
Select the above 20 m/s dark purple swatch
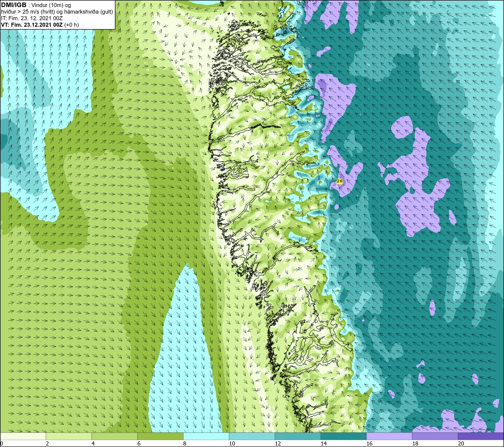coord(480,436)
